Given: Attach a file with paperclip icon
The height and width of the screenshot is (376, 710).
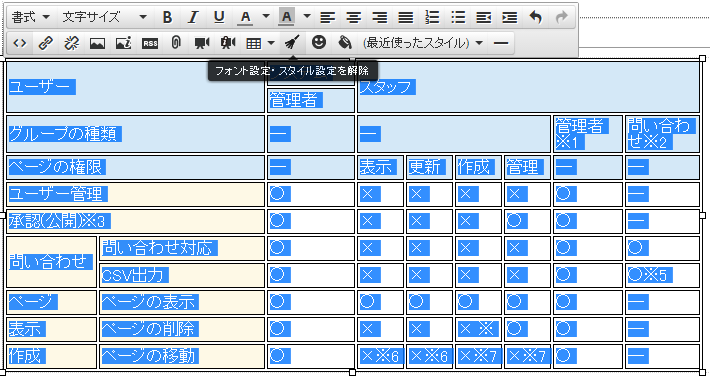Looking at the screenshot, I should click(x=176, y=43).
